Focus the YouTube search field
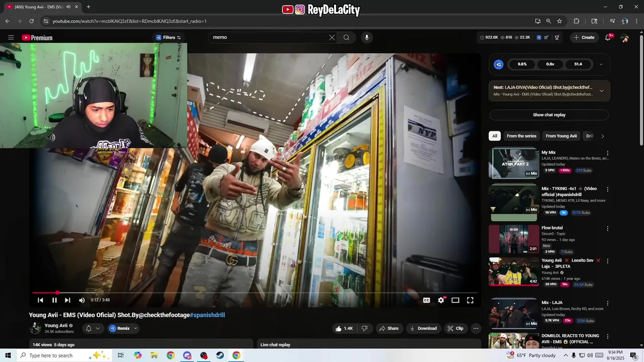Viewport: 644px width, 362px height. tap(268, 37)
